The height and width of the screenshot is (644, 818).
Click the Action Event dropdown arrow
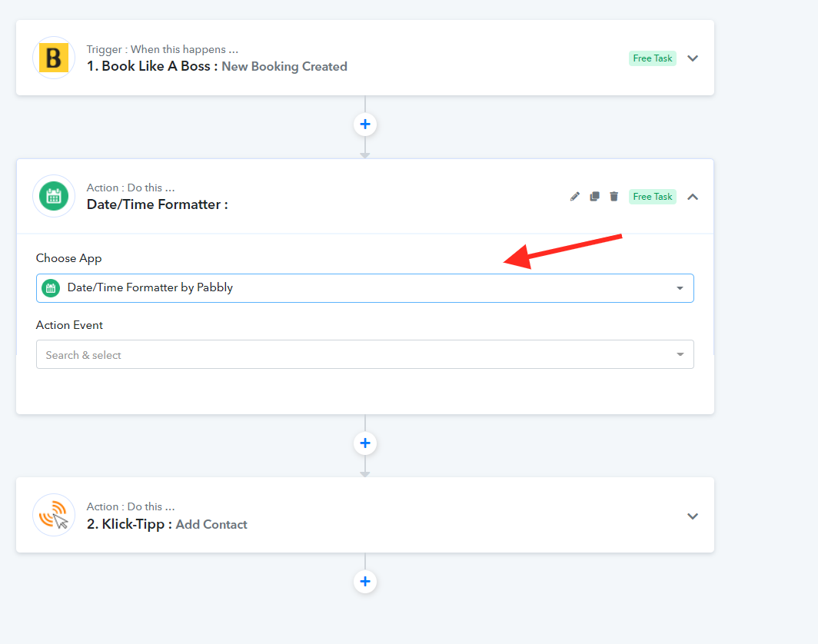(680, 354)
